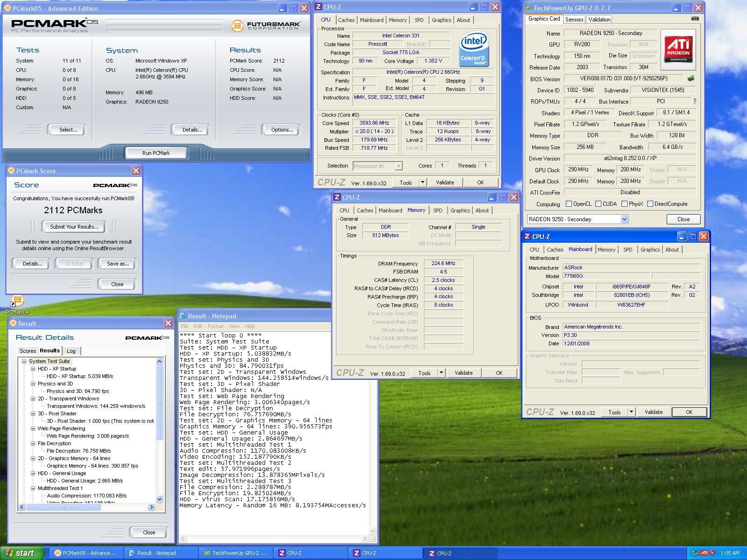Open the SPD tab in CPU-Z Memory window
The height and width of the screenshot is (560, 747).
(x=437, y=210)
